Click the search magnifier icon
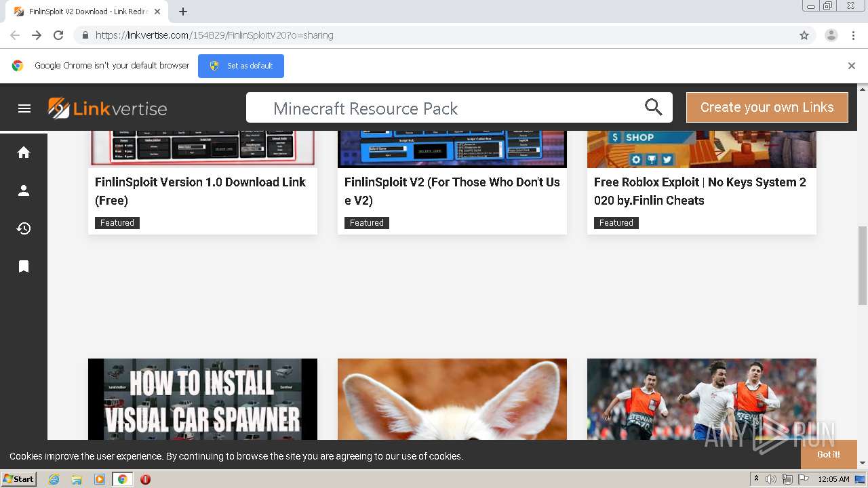Image resolution: width=868 pixels, height=488 pixels. click(653, 107)
